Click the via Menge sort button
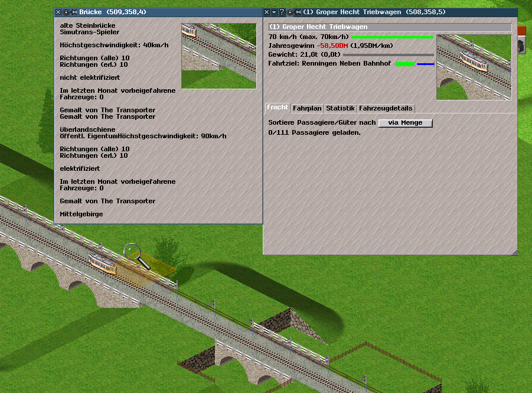This screenshot has width=532, height=393. pyautogui.click(x=406, y=122)
